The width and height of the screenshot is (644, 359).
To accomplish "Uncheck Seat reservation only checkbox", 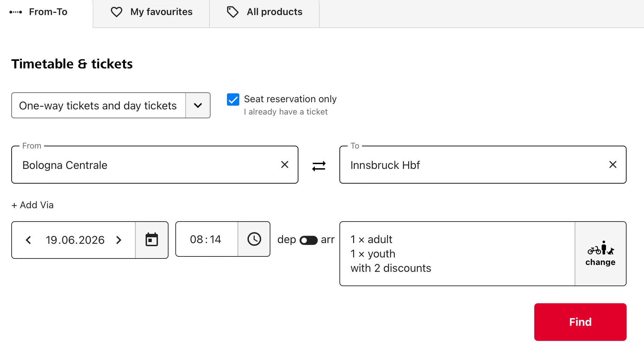I will point(233,99).
